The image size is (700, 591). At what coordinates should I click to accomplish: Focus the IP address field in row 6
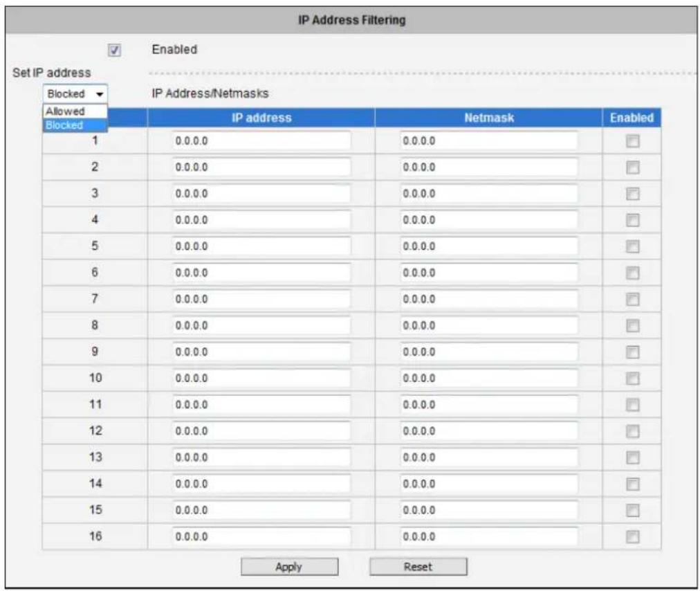(x=261, y=273)
